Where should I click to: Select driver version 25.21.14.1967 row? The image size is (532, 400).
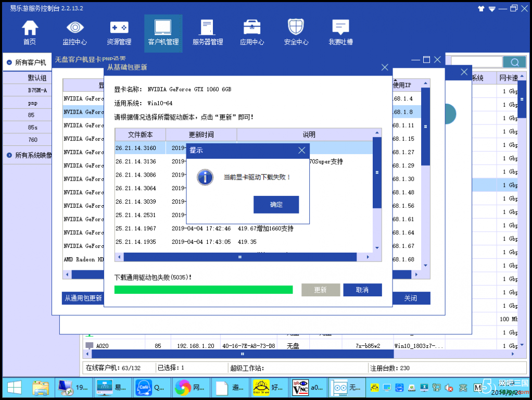pos(244,228)
